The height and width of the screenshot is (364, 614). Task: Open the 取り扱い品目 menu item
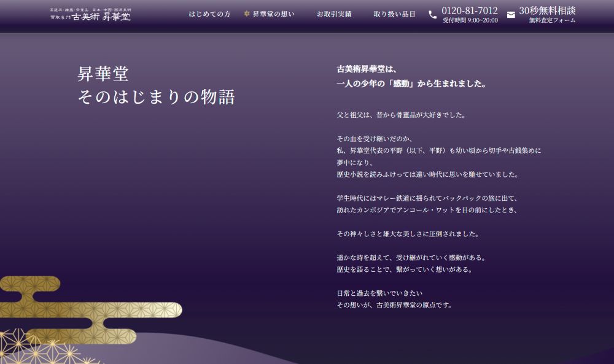tap(394, 14)
